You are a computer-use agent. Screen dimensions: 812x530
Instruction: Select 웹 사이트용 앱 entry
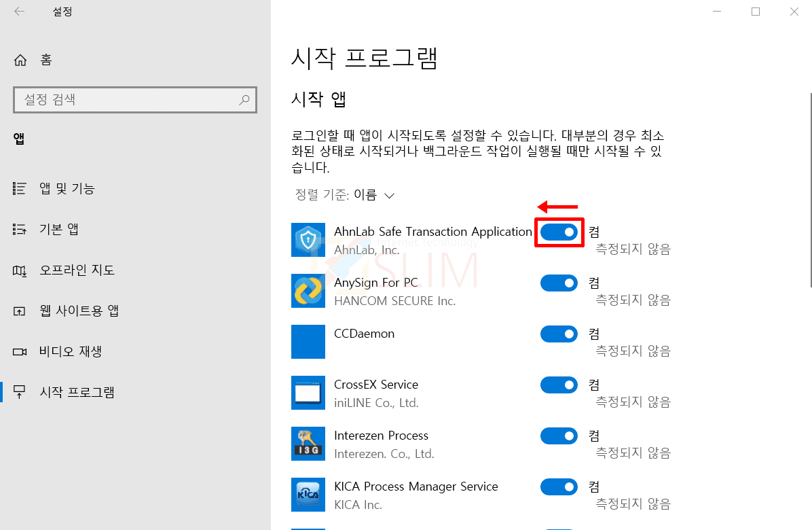point(79,311)
